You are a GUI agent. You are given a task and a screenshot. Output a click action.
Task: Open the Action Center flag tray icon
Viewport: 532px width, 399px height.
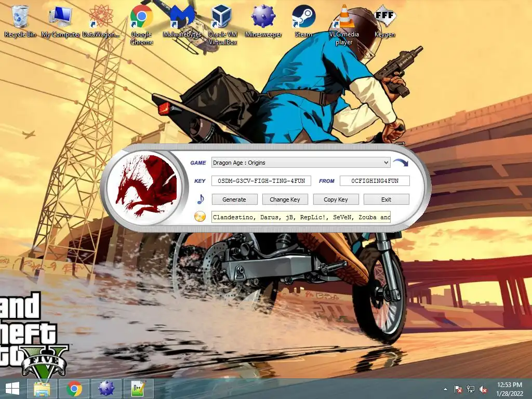458,389
